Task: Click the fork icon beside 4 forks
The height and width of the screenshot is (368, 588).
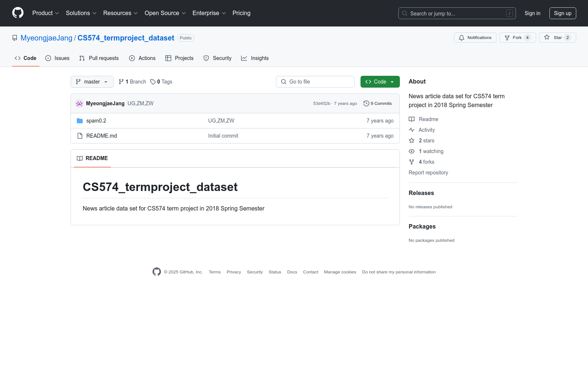Action: (x=412, y=162)
